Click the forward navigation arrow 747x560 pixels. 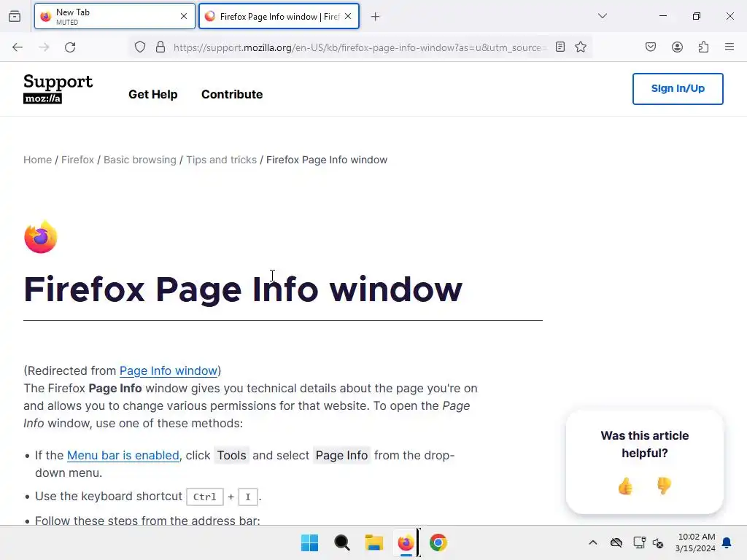(x=44, y=47)
